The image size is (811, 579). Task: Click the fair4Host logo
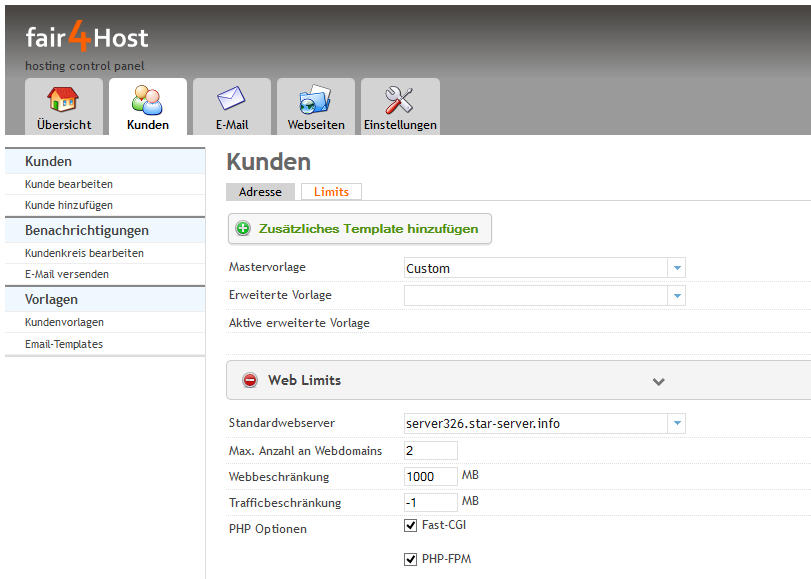[x=87, y=39]
